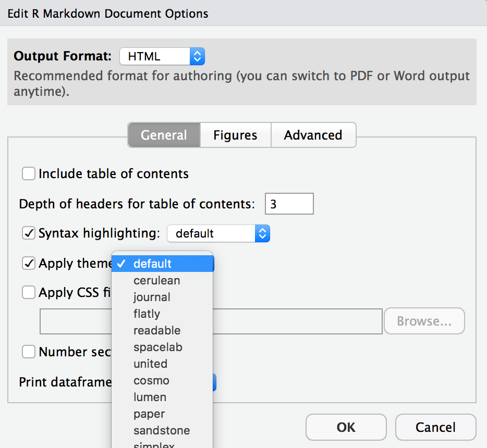Disable the Apply theme checkbox
The height and width of the screenshot is (448, 487).
[29, 263]
